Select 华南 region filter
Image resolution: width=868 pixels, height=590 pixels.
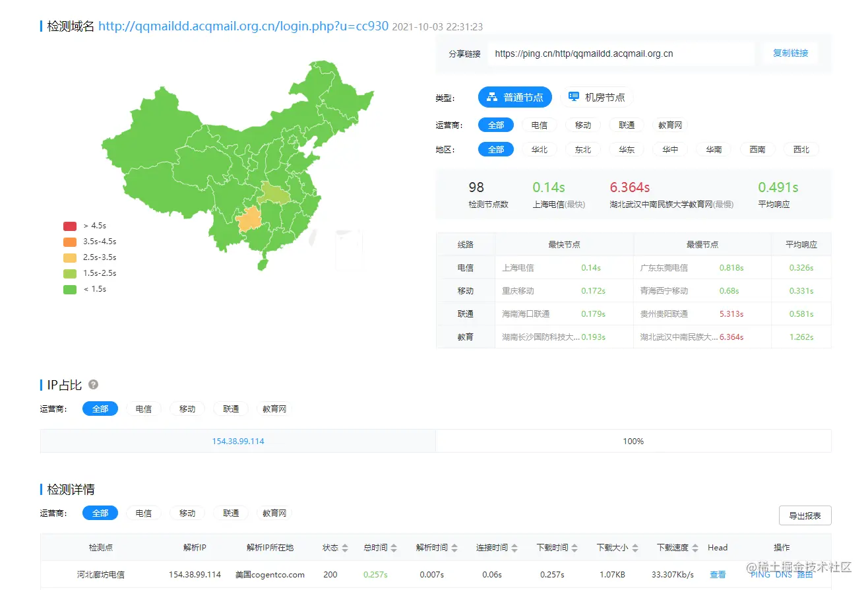[714, 149]
